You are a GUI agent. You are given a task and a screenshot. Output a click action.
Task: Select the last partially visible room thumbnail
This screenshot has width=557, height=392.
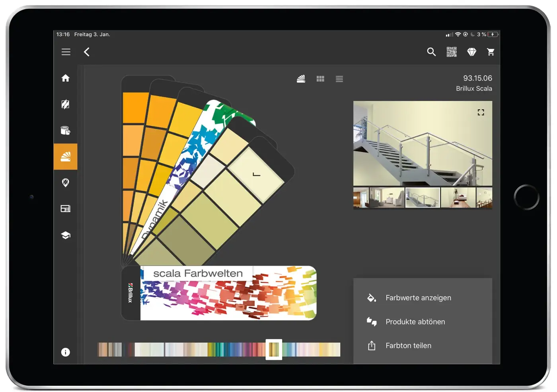484,198
